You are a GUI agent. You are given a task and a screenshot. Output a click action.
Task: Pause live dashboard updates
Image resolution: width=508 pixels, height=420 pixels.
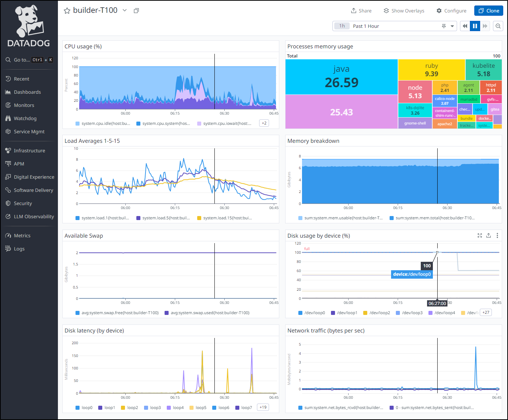coord(475,26)
